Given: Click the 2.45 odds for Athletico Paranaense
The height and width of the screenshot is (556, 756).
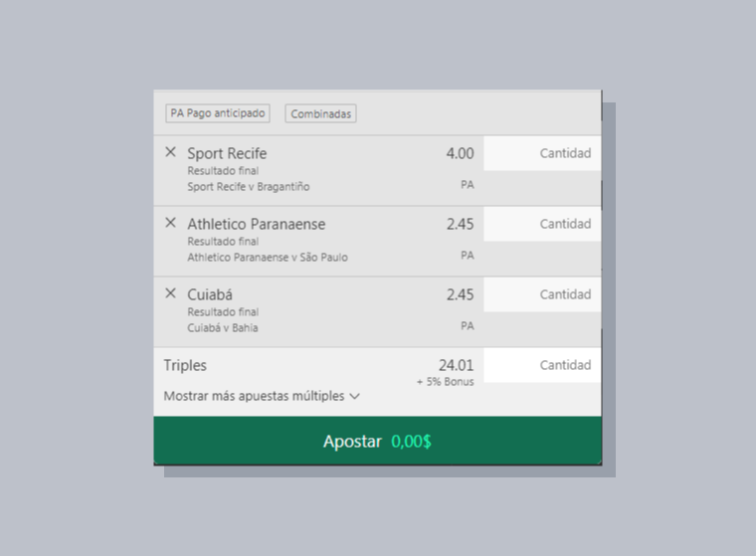Looking at the screenshot, I should tap(460, 225).
